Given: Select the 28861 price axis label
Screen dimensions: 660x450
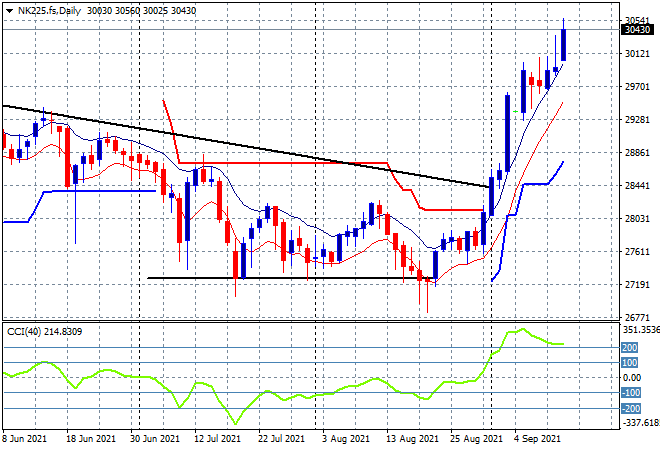Looking at the screenshot, I should coord(637,152).
